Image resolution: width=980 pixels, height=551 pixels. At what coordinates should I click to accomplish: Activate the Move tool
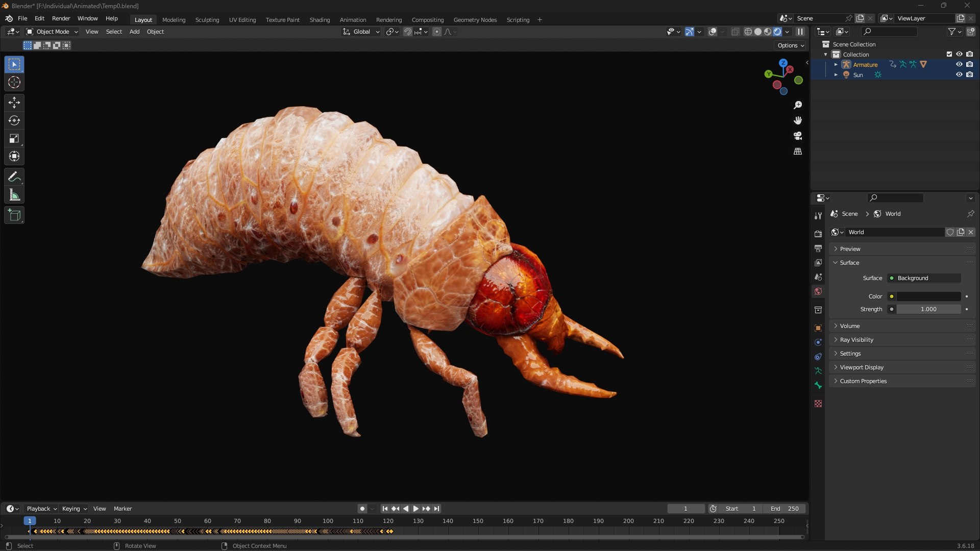[14, 103]
